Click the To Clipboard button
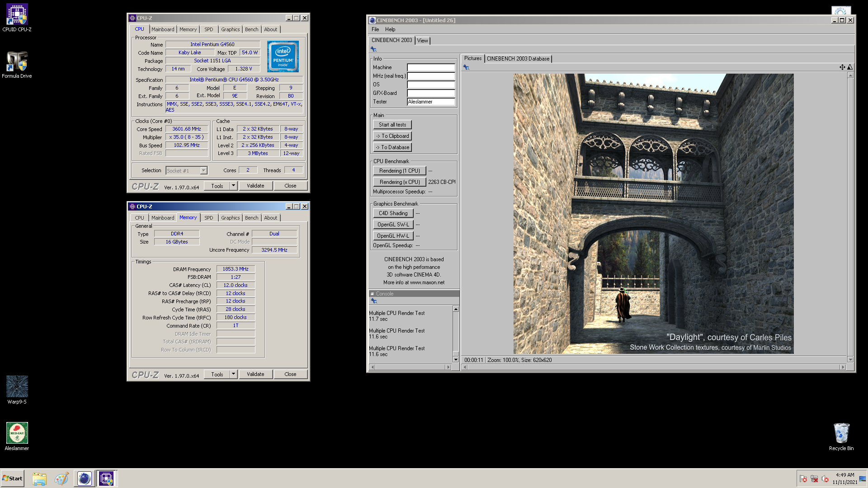This screenshot has width=868, height=488. [x=392, y=136]
